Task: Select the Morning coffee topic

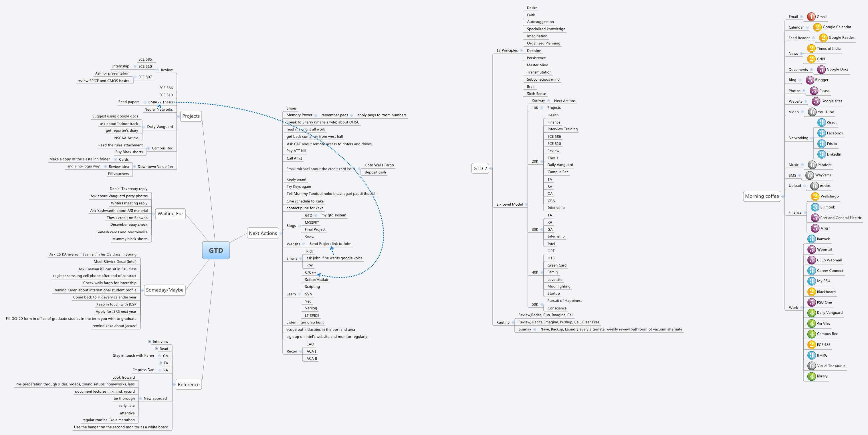Action: click(762, 196)
